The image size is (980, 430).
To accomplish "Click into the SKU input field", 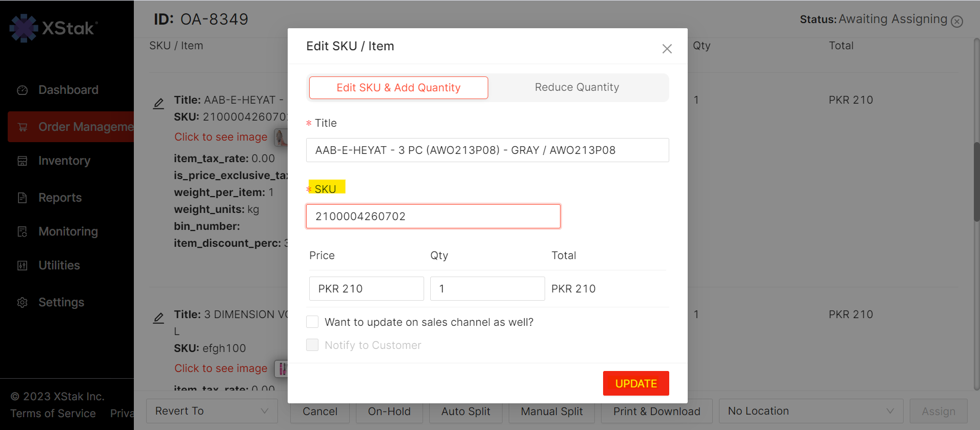I will point(433,217).
